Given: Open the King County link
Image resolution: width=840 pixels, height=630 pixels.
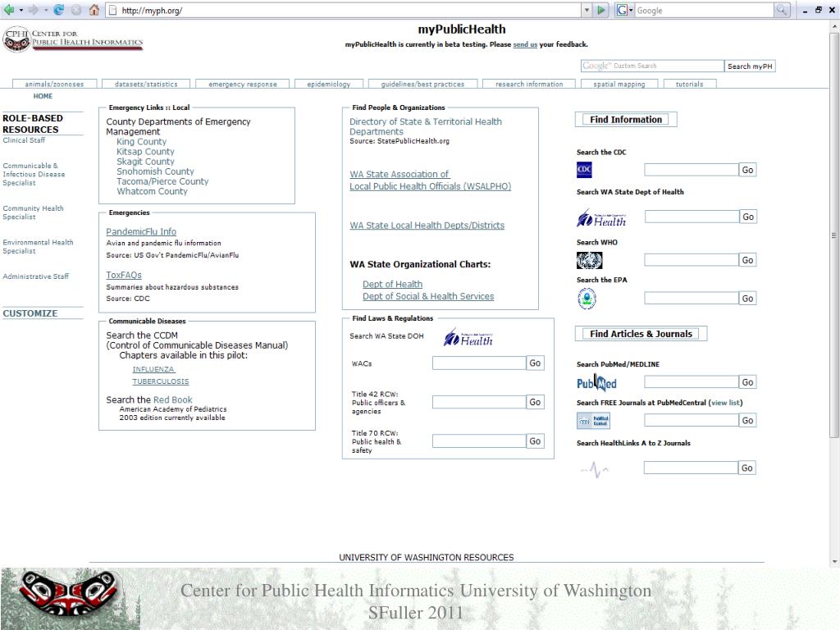Looking at the screenshot, I should tap(141, 141).
